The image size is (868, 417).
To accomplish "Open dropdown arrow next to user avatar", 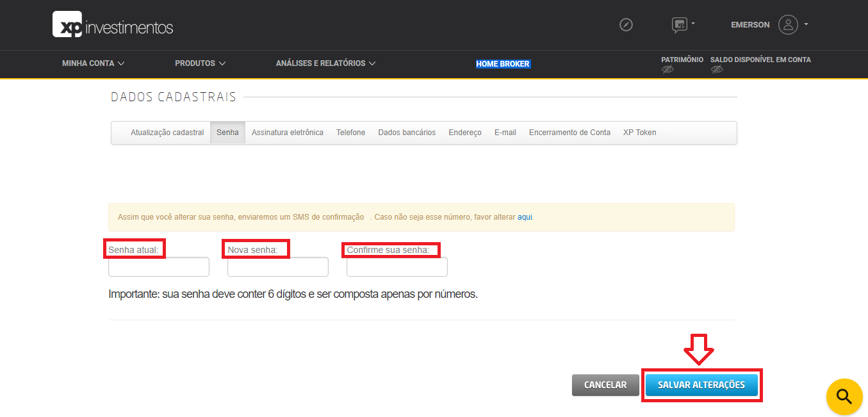I will tap(806, 24).
